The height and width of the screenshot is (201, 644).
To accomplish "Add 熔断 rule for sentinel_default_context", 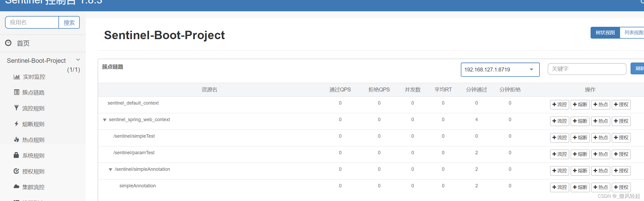I will click(x=580, y=105).
